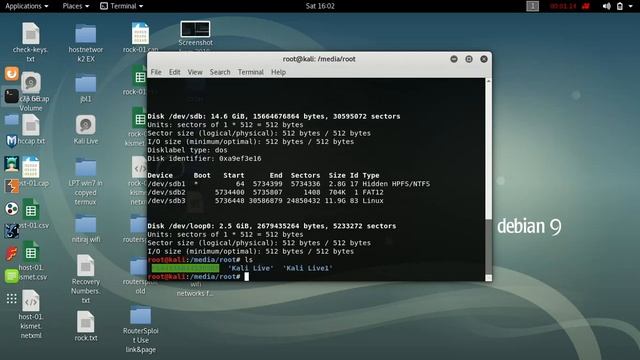Launch the orange lightning-bolt Zaproxy dock icon
This screenshot has height=360, width=640.
tap(11, 186)
